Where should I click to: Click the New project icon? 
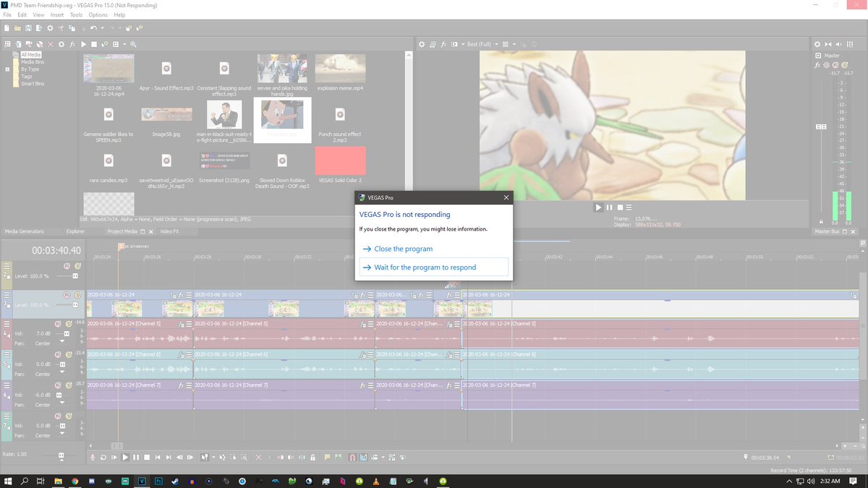(7, 27)
